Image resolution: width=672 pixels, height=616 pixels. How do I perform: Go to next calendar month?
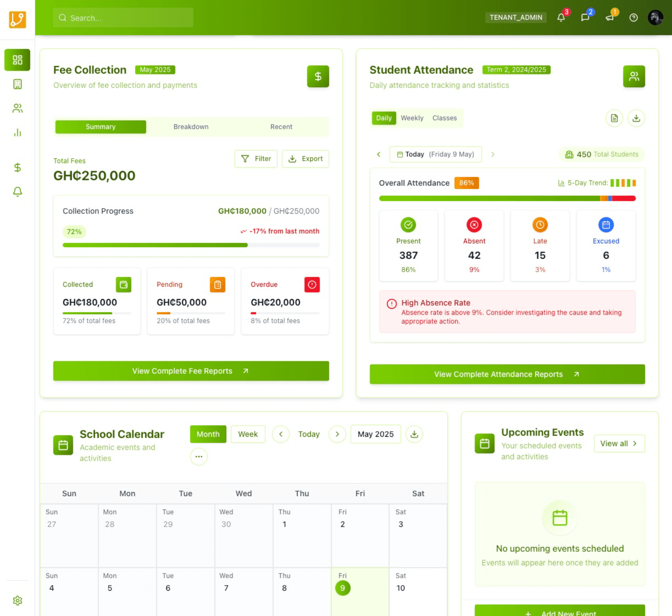tap(337, 434)
